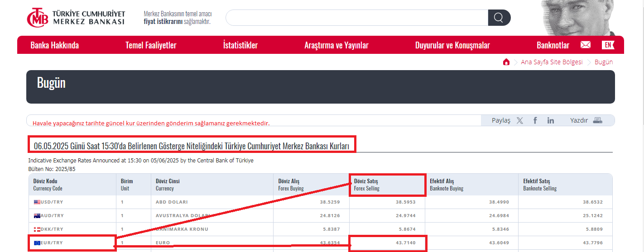Share on Facebook icon

coord(535,120)
